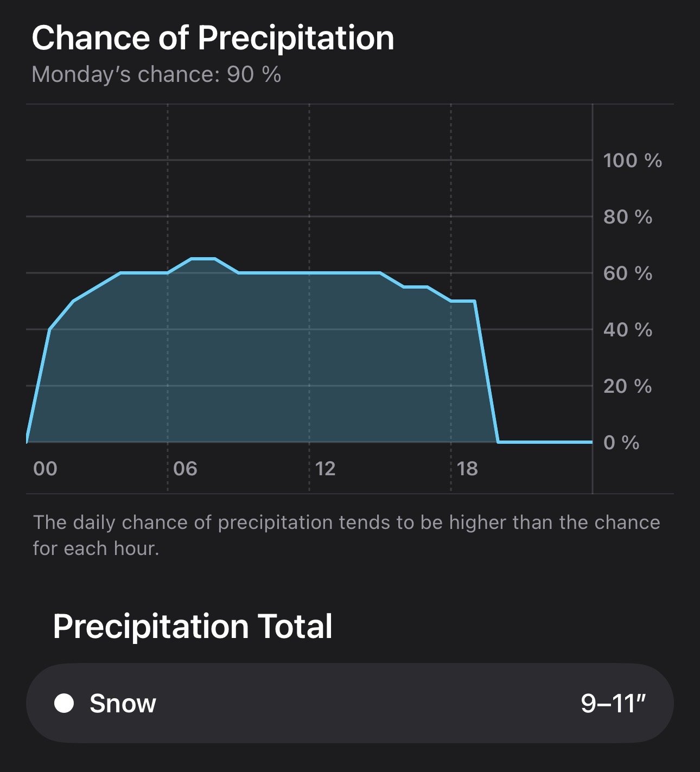The image size is (700, 772).
Task: Click the 12 hour axis label
Action: click(325, 468)
